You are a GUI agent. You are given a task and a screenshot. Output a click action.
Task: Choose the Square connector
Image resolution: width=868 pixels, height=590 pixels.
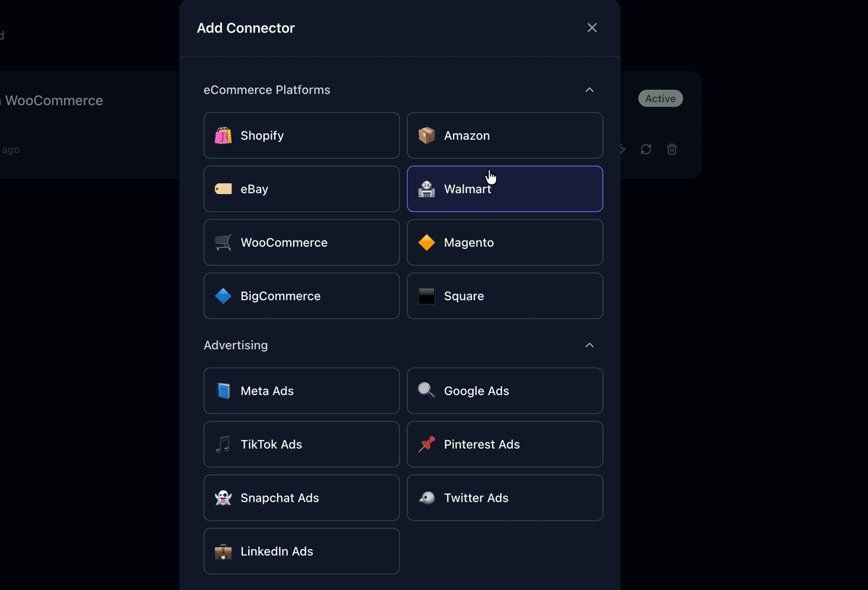pos(504,295)
